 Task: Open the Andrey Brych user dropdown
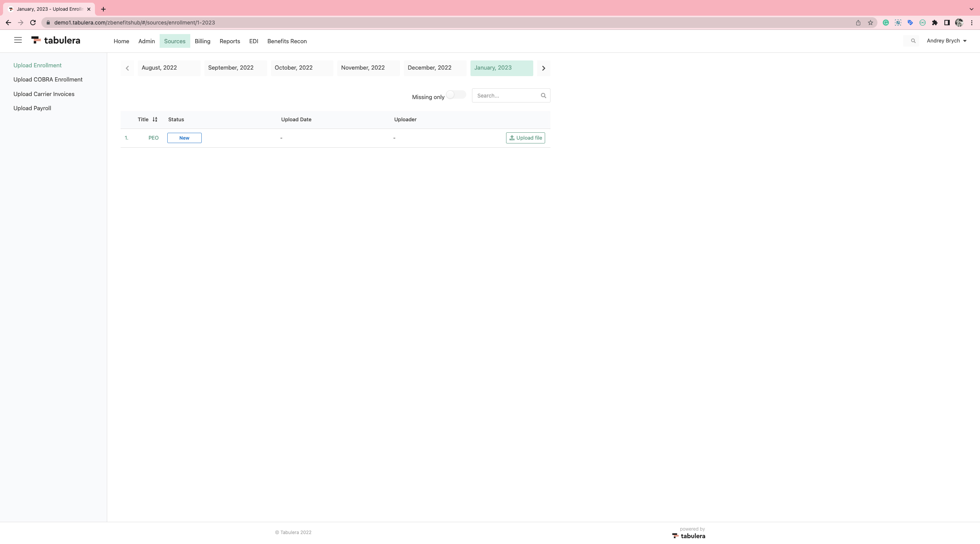point(946,41)
